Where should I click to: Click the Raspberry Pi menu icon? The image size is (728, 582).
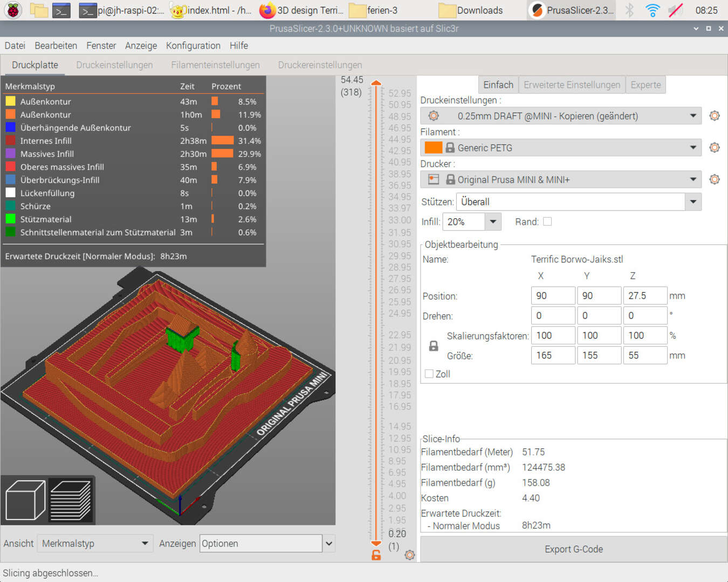tap(13, 10)
